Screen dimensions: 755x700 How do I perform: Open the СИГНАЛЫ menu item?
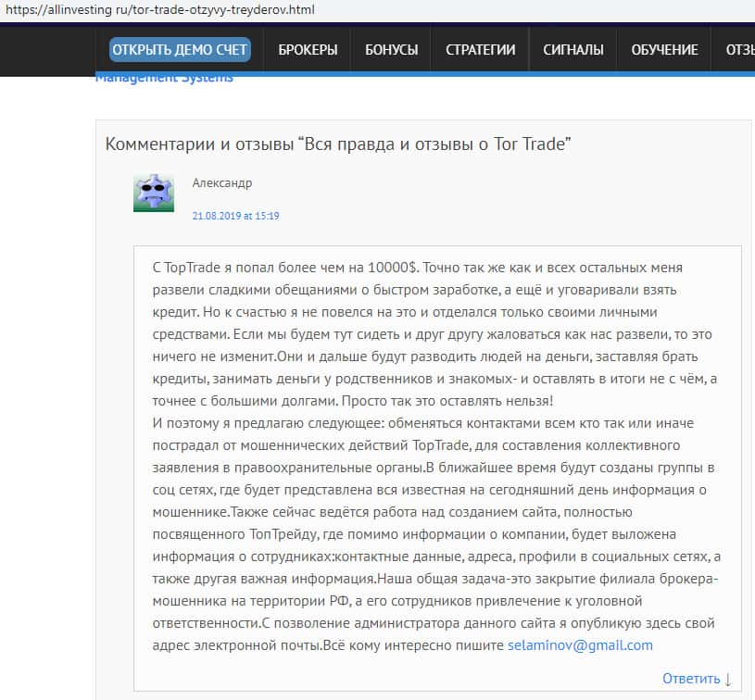tap(573, 50)
